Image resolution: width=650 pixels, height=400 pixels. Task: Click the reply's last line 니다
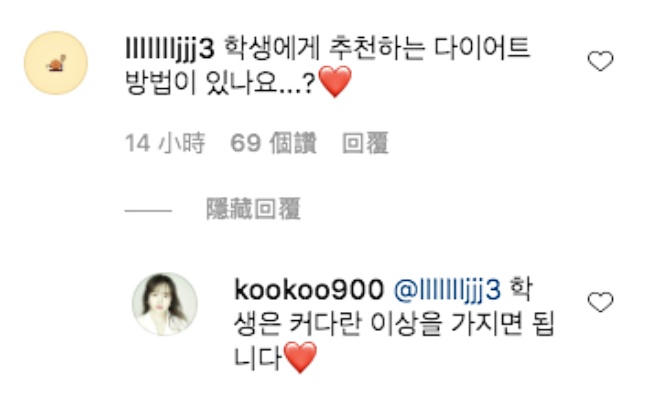tap(258, 358)
